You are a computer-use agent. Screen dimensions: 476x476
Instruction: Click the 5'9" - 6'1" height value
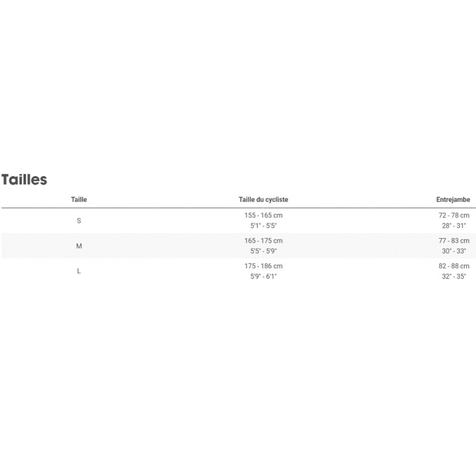[264, 277]
